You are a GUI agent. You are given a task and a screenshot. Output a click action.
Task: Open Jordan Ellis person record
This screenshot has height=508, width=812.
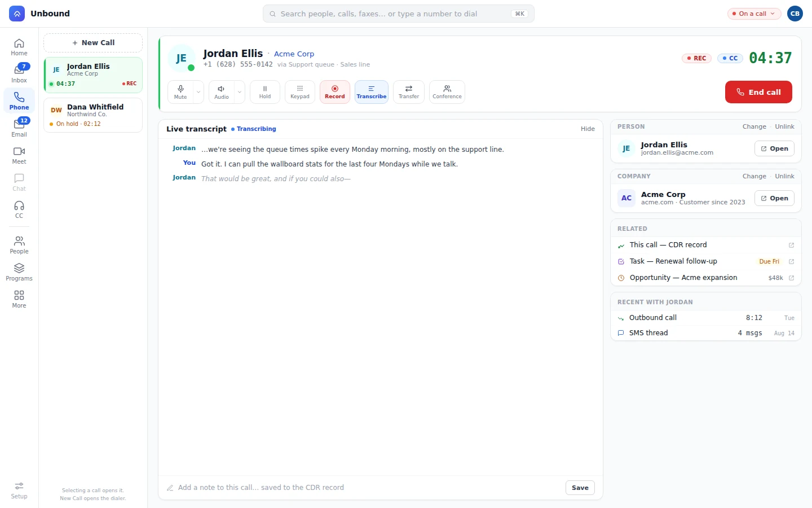coord(774,148)
